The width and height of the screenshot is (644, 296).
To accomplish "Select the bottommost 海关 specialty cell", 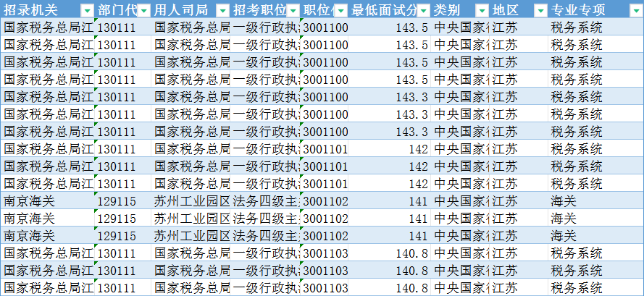I will point(595,236).
